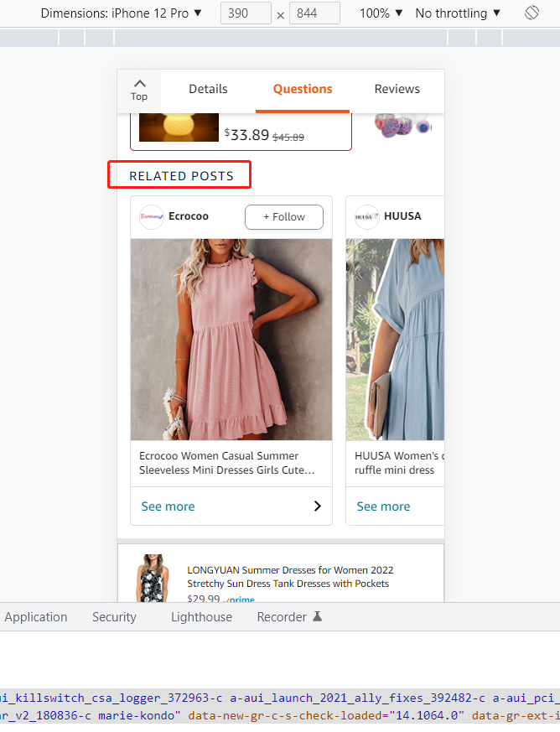Switch to the Reviews tab
The width and height of the screenshot is (560, 732).
click(x=397, y=89)
